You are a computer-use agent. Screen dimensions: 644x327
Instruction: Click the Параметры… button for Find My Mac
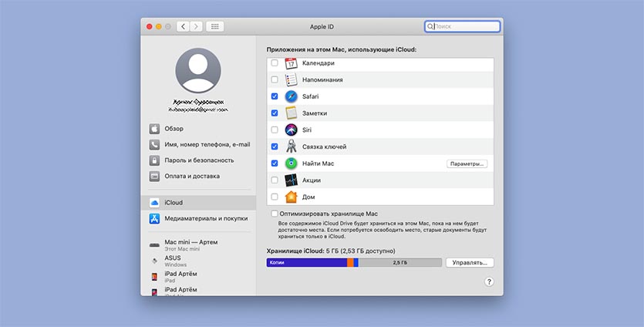pos(467,163)
